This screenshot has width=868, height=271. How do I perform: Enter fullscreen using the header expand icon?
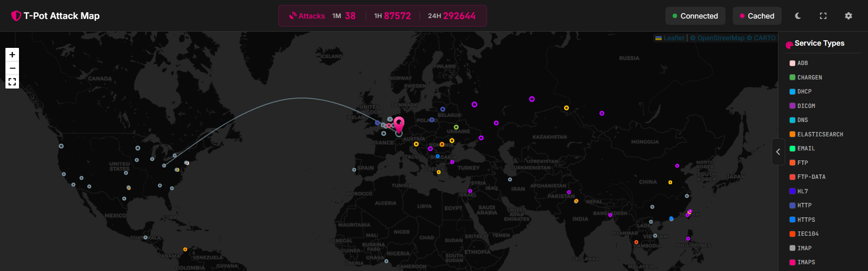823,16
